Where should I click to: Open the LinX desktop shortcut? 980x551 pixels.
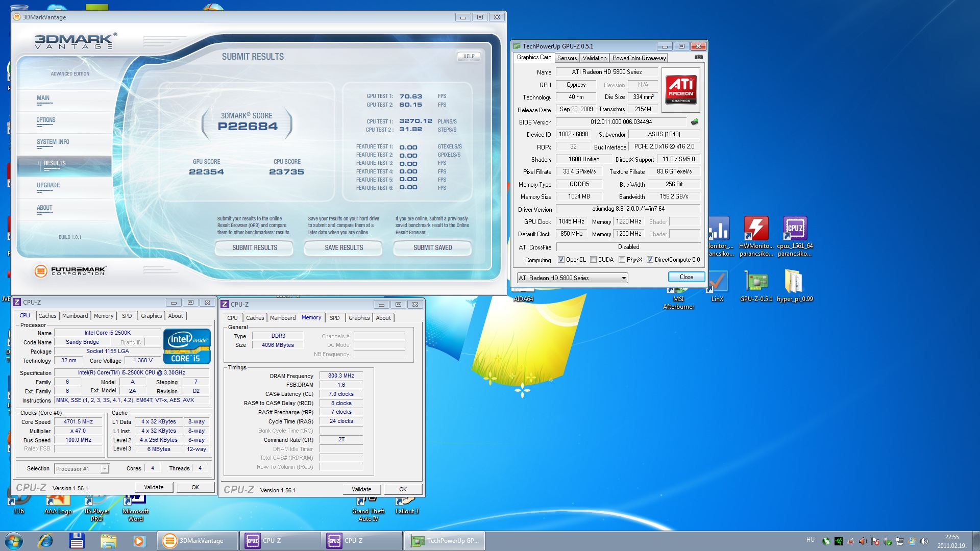pos(717,281)
